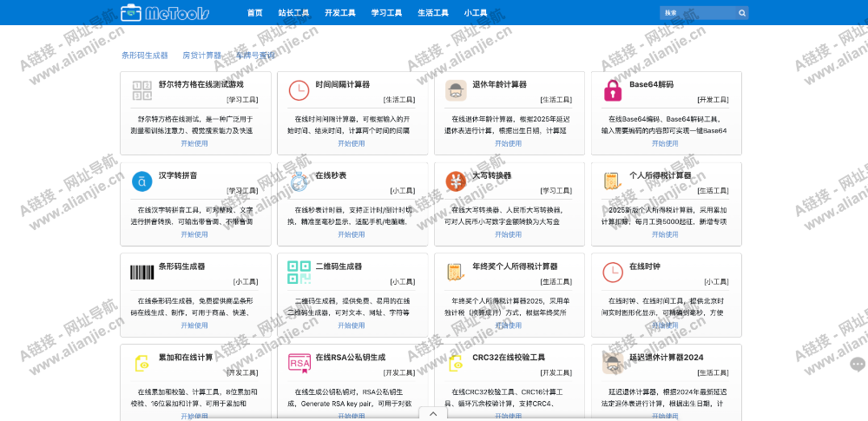Open the 房贷计算器 quick link
The height and width of the screenshot is (421, 868).
[201, 55]
